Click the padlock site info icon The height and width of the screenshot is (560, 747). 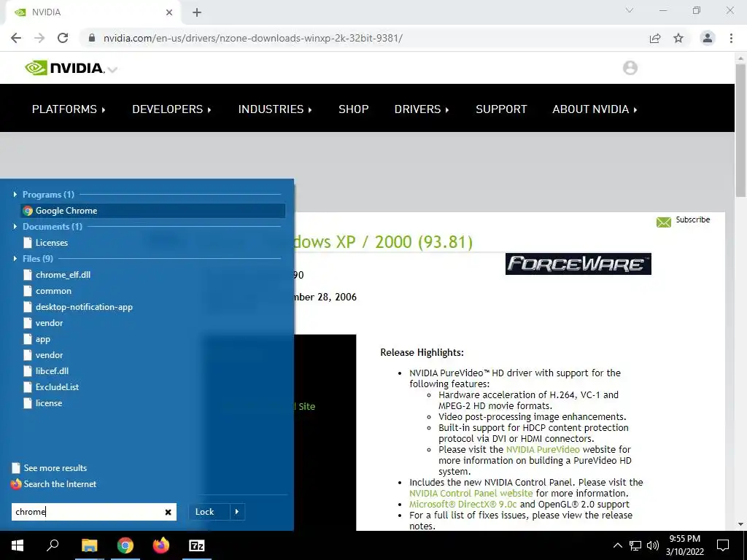click(x=92, y=38)
